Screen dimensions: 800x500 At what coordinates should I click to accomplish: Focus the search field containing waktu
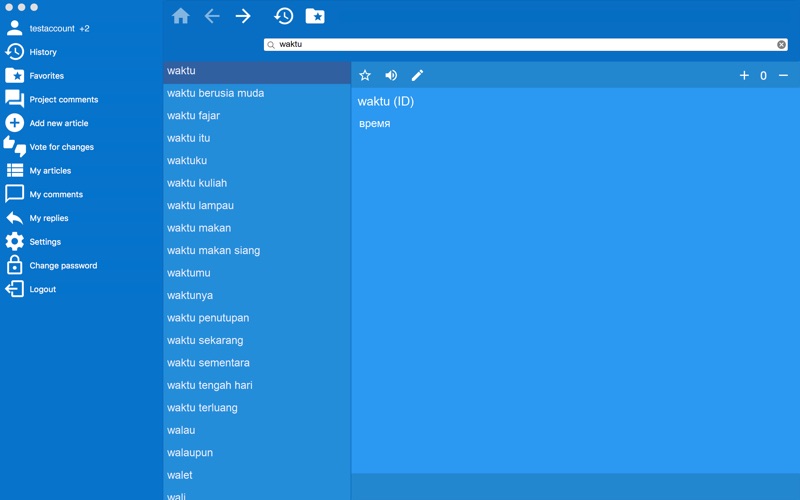[x=526, y=45]
